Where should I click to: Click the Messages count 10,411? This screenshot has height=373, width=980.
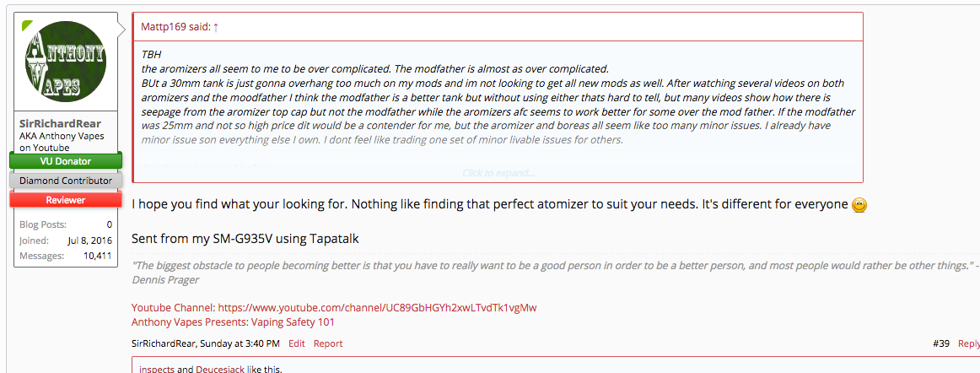point(98,256)
